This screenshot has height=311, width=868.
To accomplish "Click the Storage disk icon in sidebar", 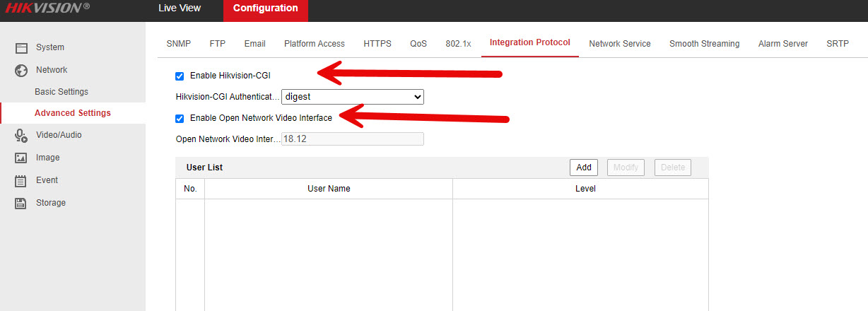I will pos(21,203).
